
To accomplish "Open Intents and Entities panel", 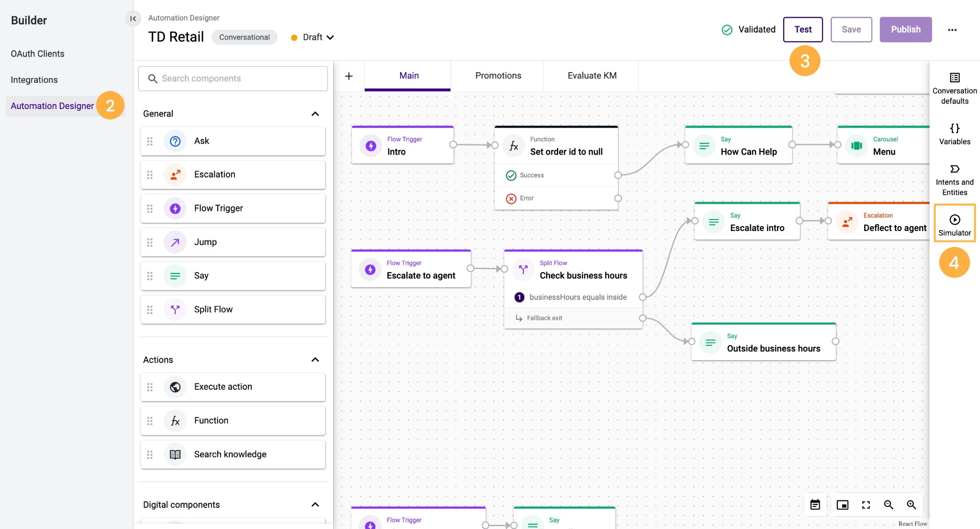I will pos(954,179).
